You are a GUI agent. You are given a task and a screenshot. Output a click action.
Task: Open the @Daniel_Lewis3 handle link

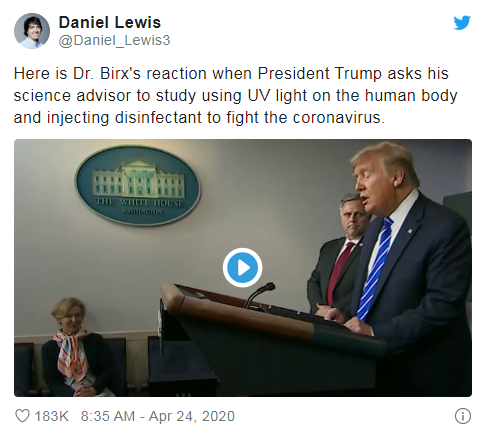(x=114, y=40)
